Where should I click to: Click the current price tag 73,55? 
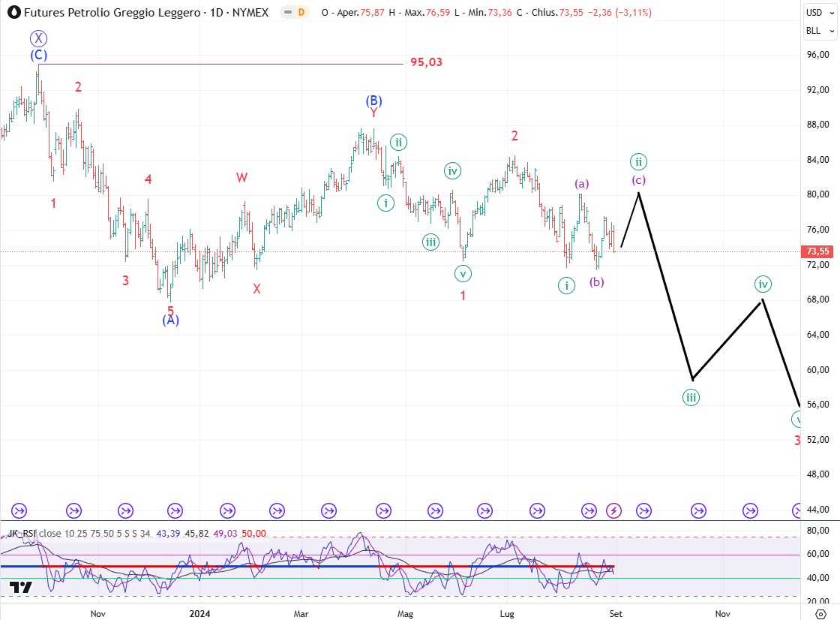coord(817,251)
